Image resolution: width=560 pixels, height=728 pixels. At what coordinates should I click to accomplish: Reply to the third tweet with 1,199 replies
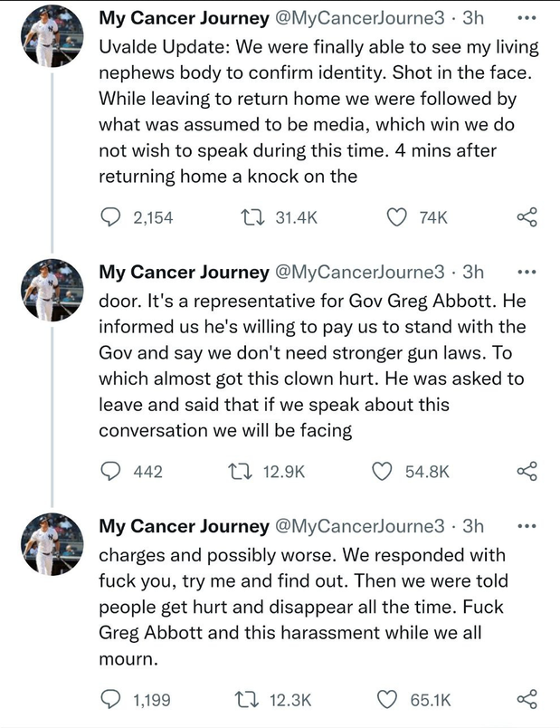pos(109,699)
